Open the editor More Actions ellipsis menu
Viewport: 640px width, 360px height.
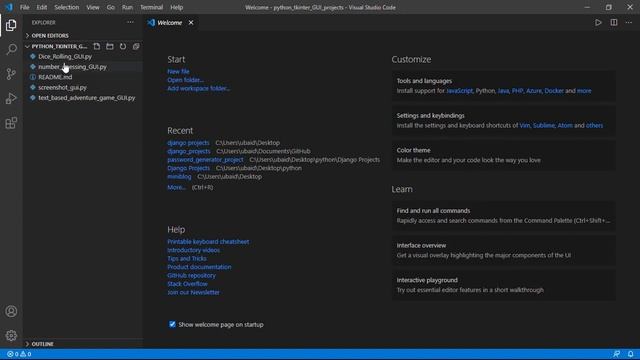629,22
